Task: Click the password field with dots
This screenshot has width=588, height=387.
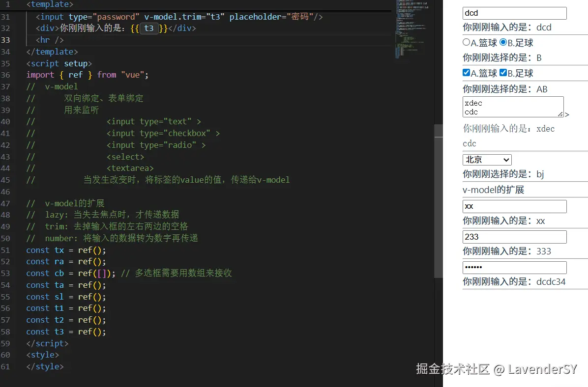Action: pyautogui.click(x=514, y=267)
